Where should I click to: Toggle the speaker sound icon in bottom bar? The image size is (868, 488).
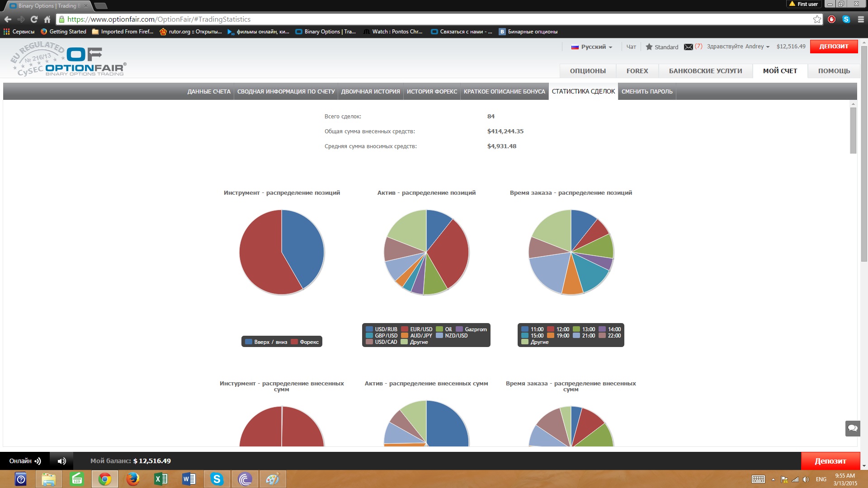(62, 461)
